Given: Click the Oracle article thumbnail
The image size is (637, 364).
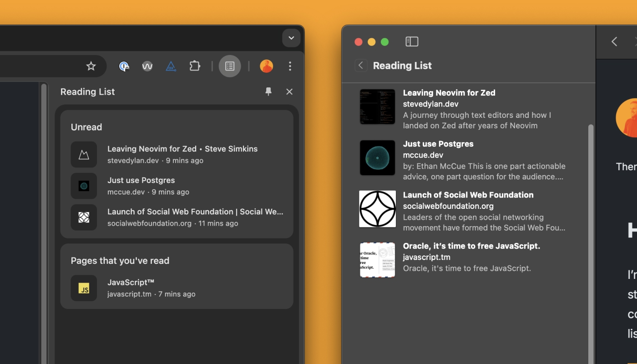Looking at the screenshot, I should coord(377,260).
